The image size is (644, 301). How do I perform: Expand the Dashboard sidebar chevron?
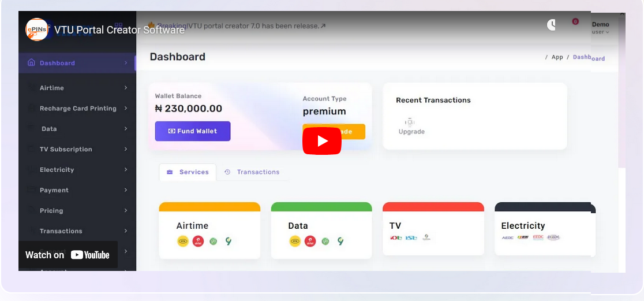(126, 63)
